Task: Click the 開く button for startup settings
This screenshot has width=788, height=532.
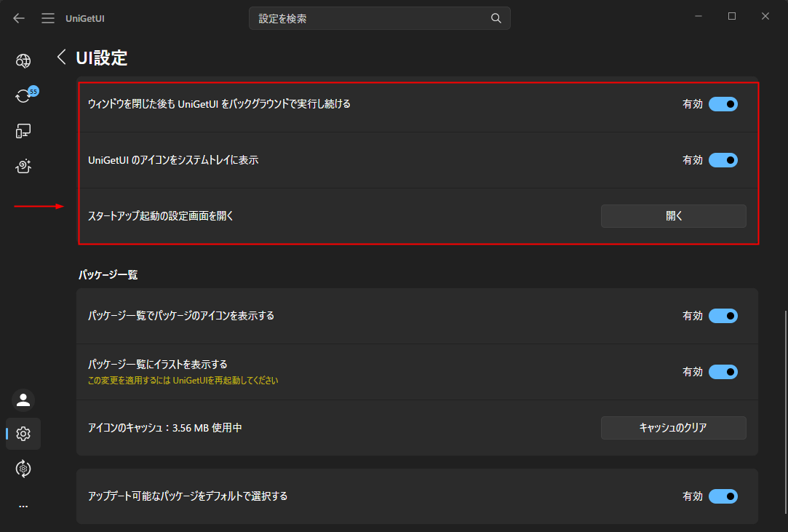Action: 674,215
